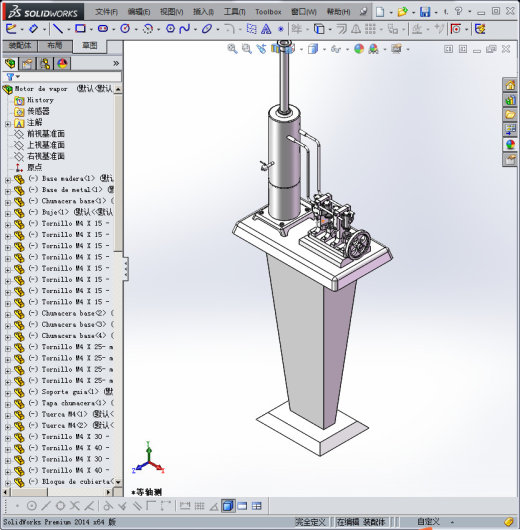Expand the Base madera<1> component
The width and height of the screenshot is (520, 530).
(7, 180)
